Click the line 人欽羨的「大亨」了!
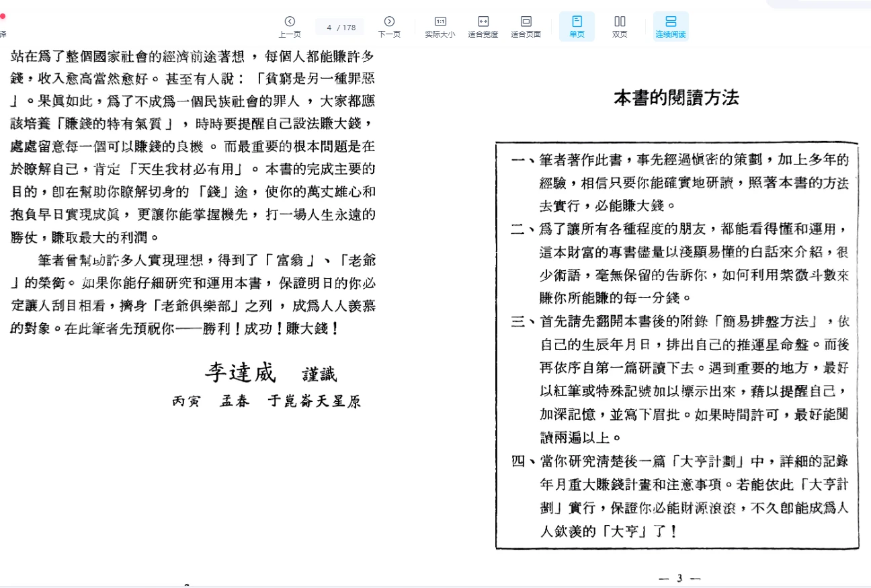This screenshot has height=588, width=871. click(608, 532)
